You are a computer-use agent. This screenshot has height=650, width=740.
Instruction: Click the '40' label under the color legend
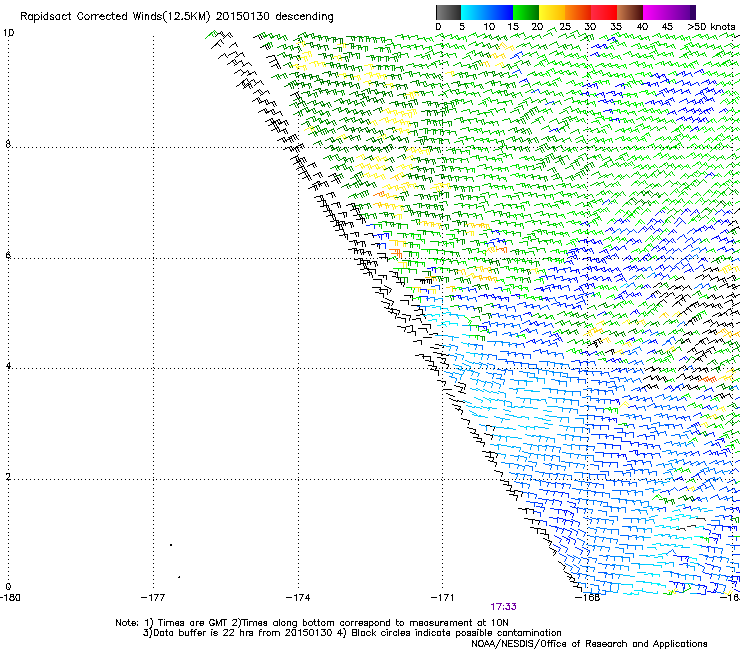coord(642,27)
